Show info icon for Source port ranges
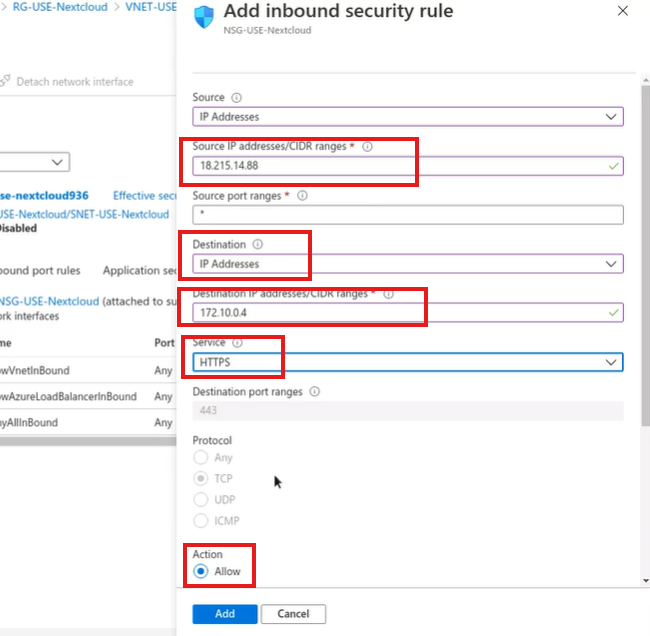 point(302,195)
